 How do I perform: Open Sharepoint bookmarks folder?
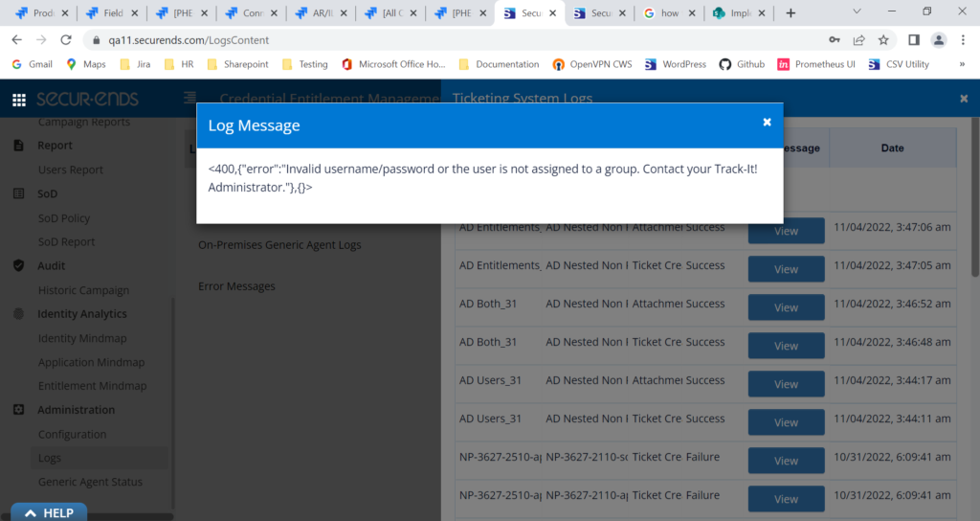237,64
